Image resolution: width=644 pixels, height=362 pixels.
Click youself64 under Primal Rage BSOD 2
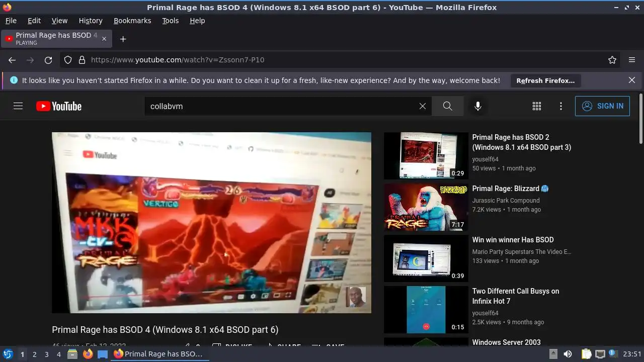(485, 159)
